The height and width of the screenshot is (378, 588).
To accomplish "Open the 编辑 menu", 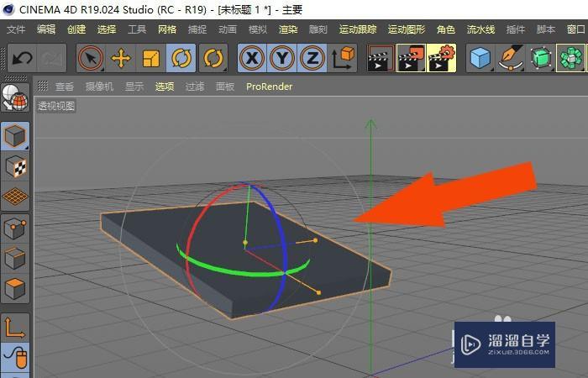I will coord(46,29).
